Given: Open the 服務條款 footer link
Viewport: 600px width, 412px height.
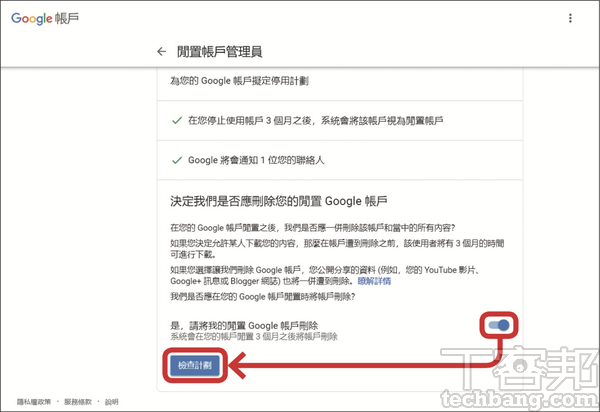Looking at the screenshot, I should (78, 402).
